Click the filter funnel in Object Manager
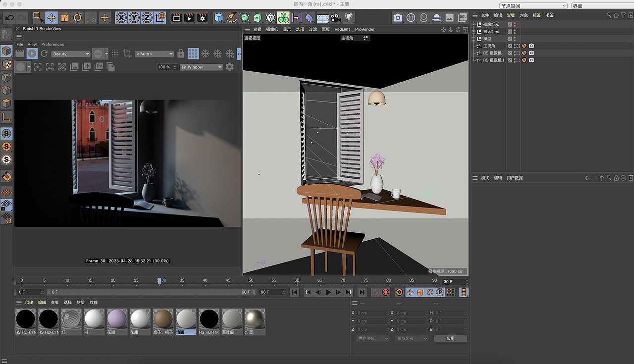 tap(624, 15)
